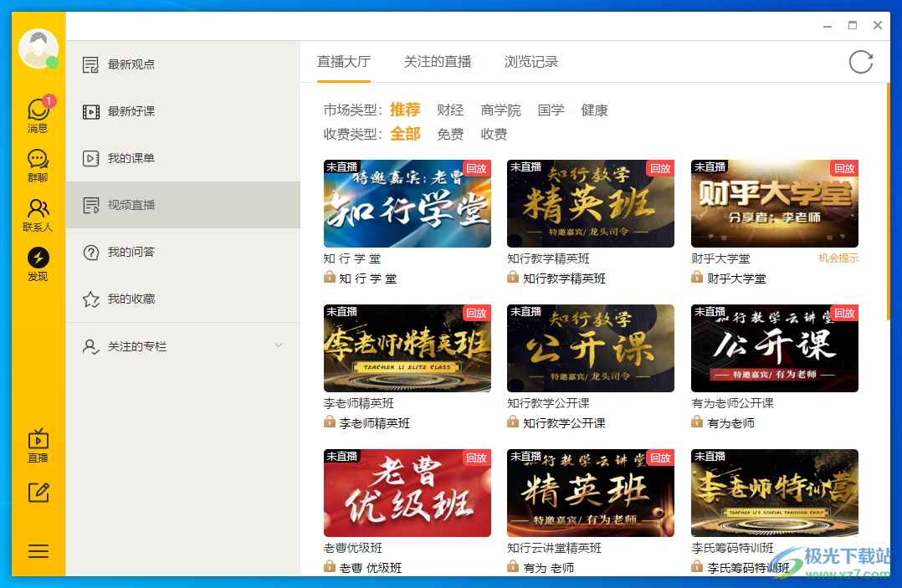Open the 知行教学精英班 thumbnail
This screenshot has height=588, width=902.
point(591,203)
